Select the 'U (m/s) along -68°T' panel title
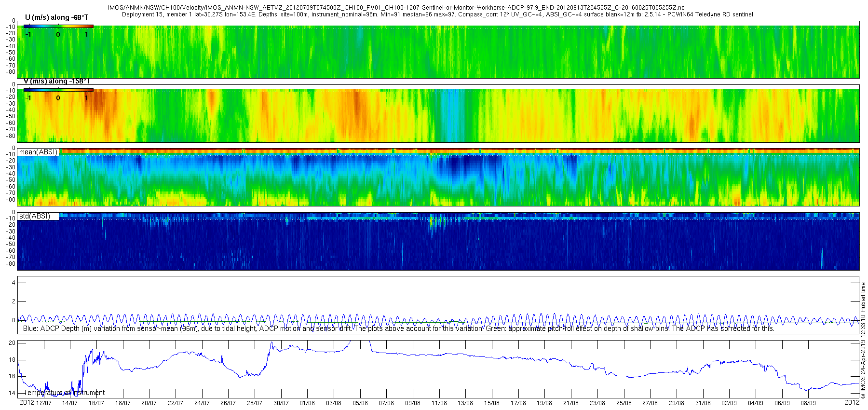 coord(56,17)
